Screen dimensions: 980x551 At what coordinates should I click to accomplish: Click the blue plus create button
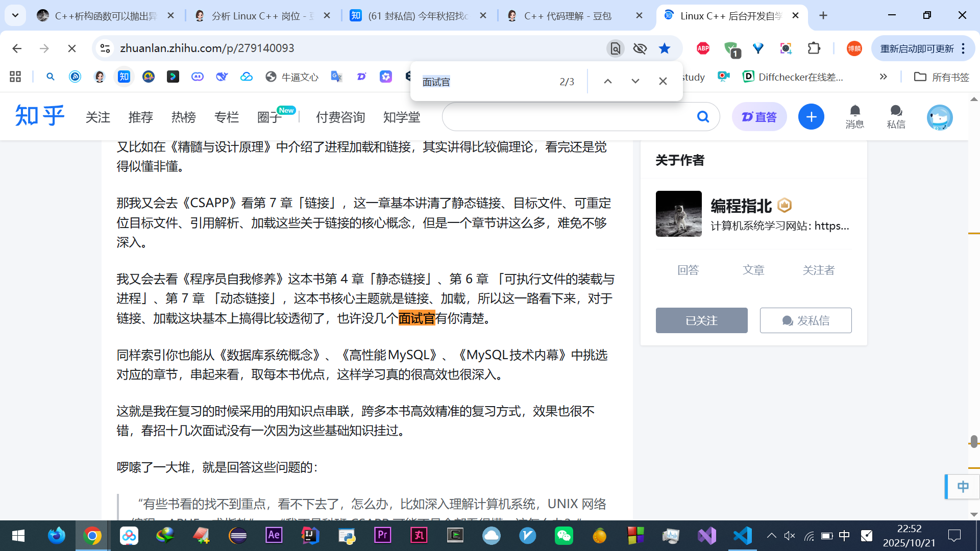click(x=811, y=117)
